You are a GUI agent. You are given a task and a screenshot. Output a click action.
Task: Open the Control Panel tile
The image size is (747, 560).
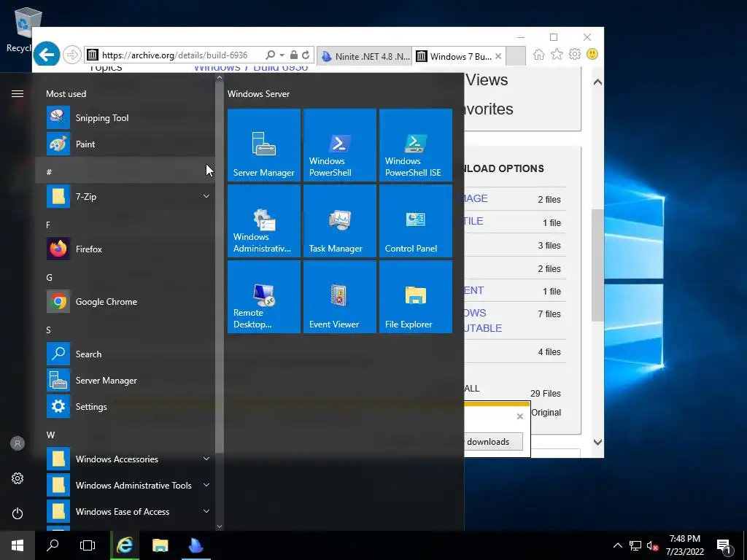tap(415, 221)
